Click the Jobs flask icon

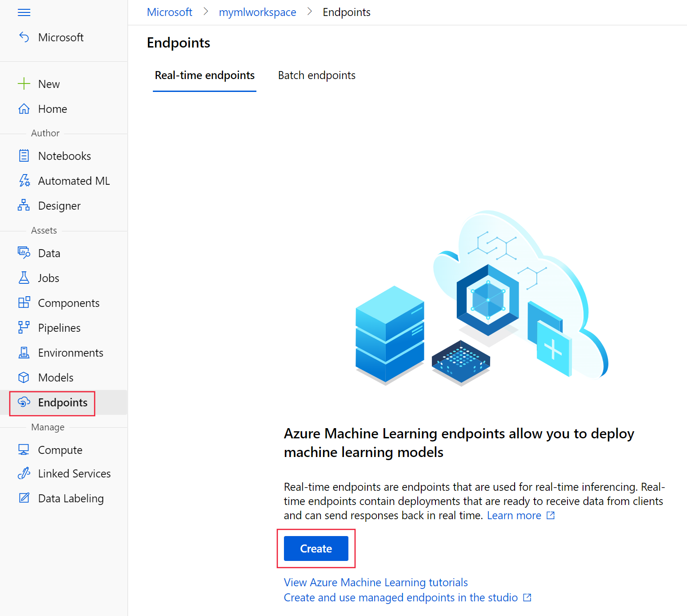tap(24, 278)
